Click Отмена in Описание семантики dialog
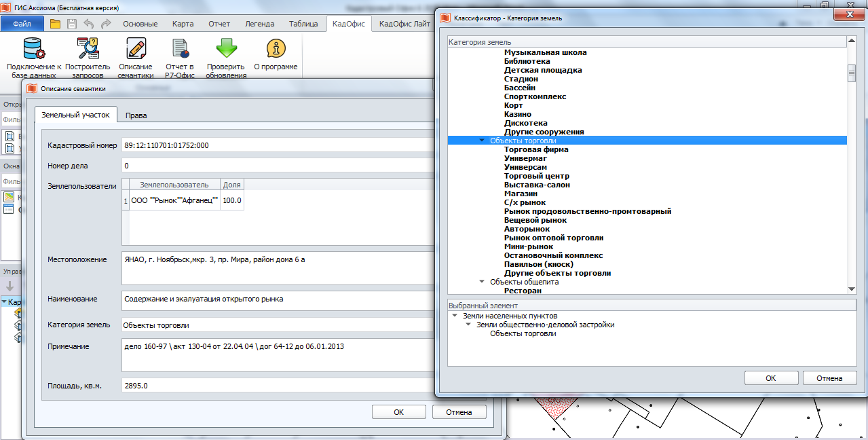Viewport: 868px width, 440px height. click(459, 412)
